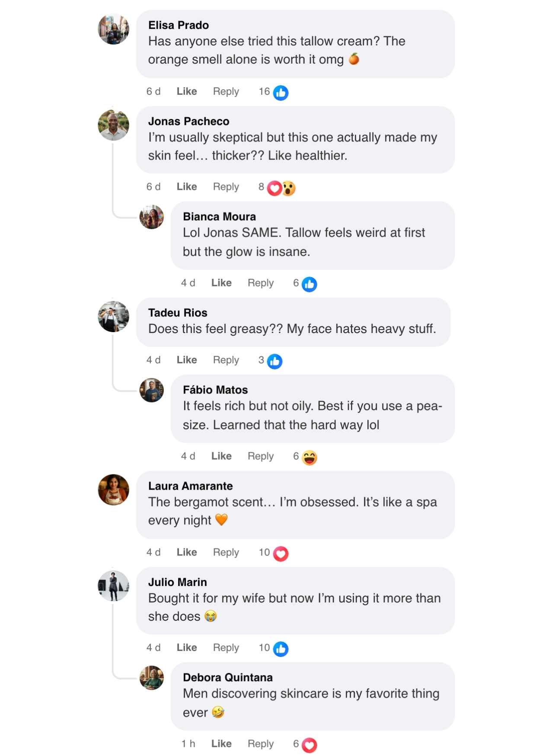
Task: Click the 6 d timestamp on Elisa's comment
Action: tap(153, 92)
